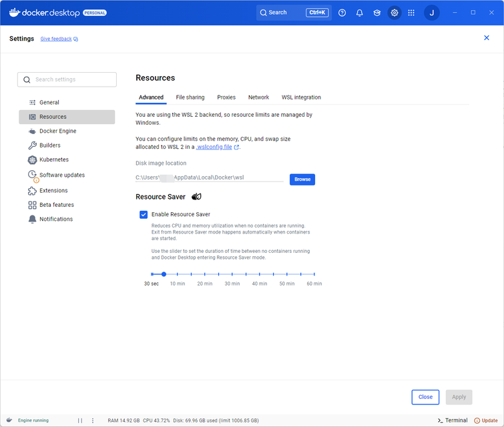Open the Docker Engine settings section
The height and width of the screenshot is (427, 504).
point(67,131)
